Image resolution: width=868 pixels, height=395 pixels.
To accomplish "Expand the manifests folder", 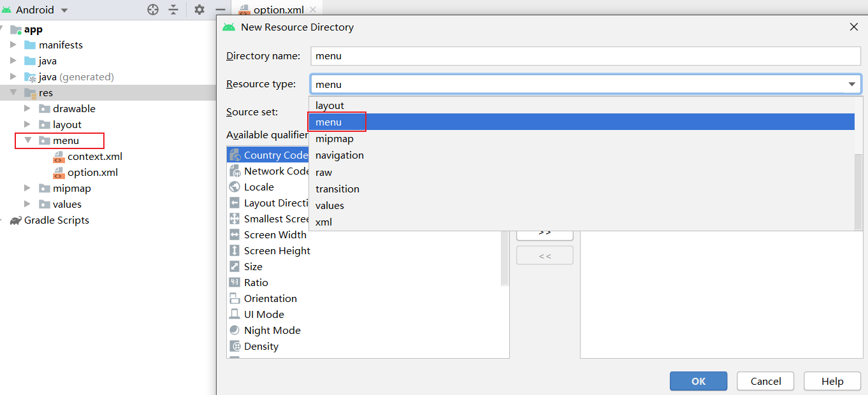I will [13, 45].
